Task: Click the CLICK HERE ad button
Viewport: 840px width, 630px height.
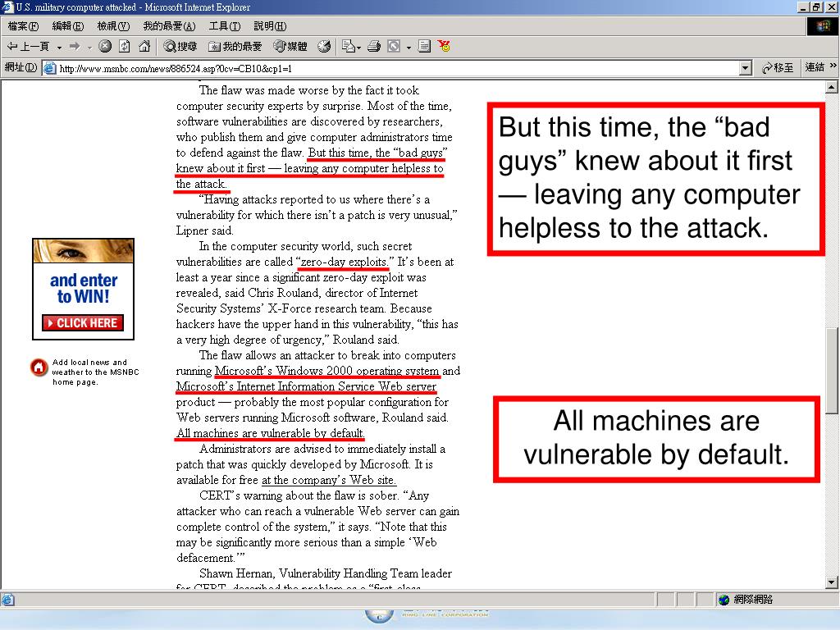Action: pos(83,323)
